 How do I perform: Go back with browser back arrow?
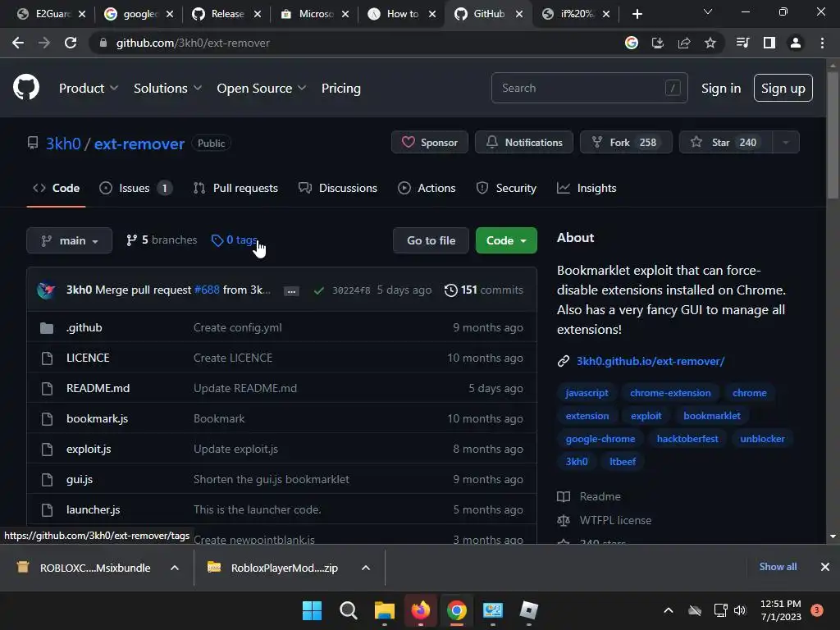18,43
